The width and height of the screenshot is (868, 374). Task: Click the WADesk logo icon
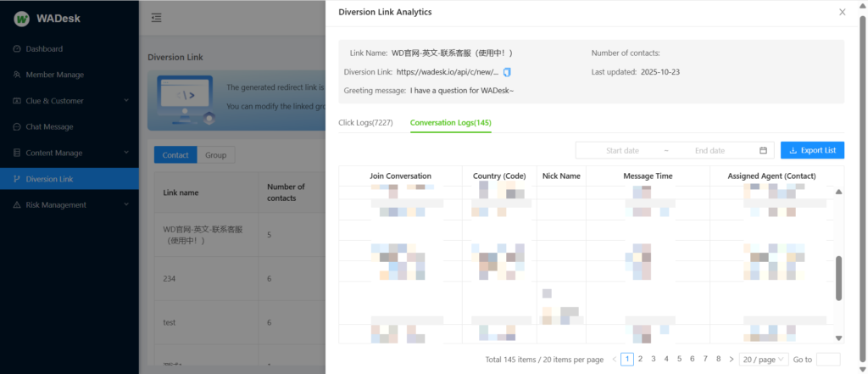click(x=22, y=18)
